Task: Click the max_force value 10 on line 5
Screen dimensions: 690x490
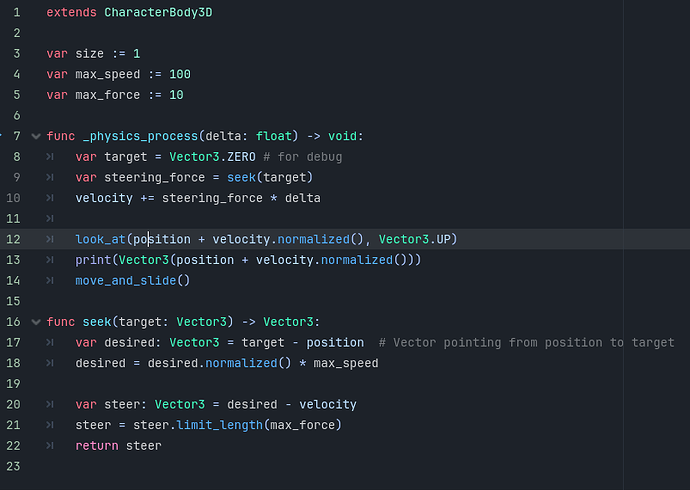Action: coord(176,95)
